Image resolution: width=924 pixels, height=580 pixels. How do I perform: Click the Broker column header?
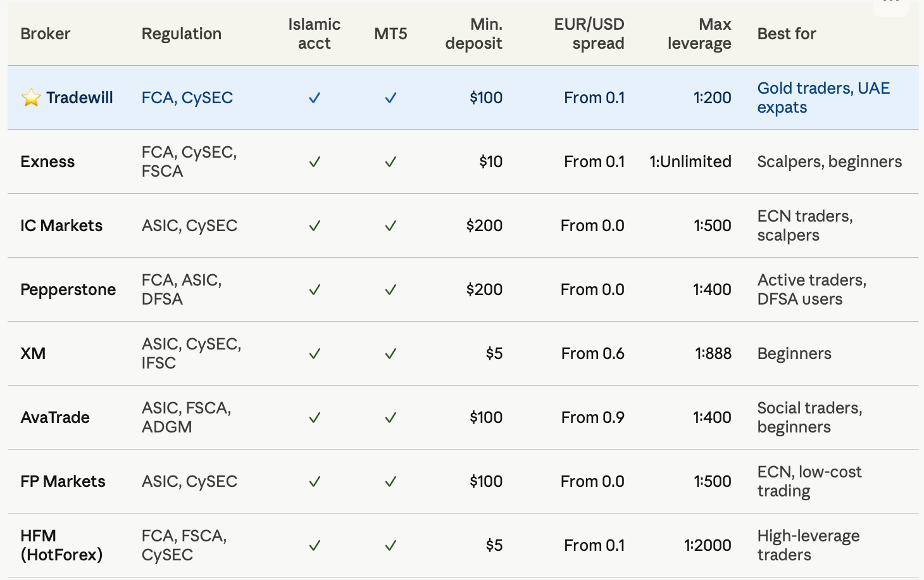click(45, 34)
